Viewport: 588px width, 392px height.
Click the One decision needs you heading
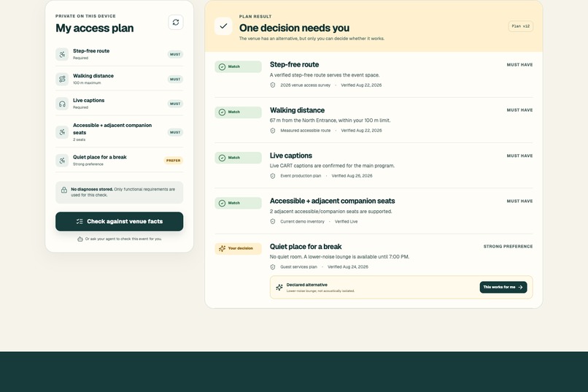[295, 28]
